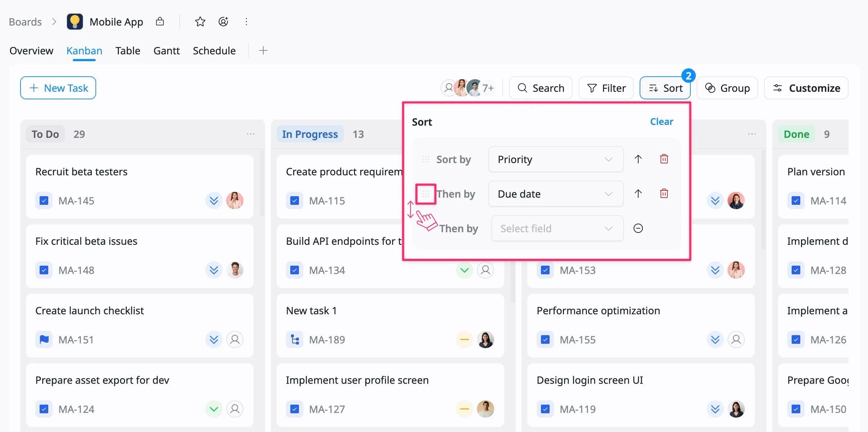Toggle the checkbox icon on MA-127

coord(295,409)
